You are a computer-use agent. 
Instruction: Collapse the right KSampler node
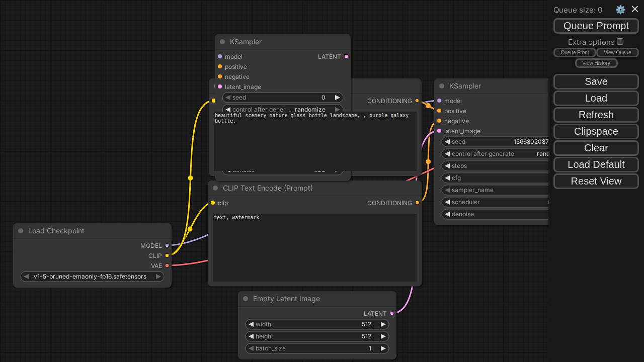(x=442, y=86)
